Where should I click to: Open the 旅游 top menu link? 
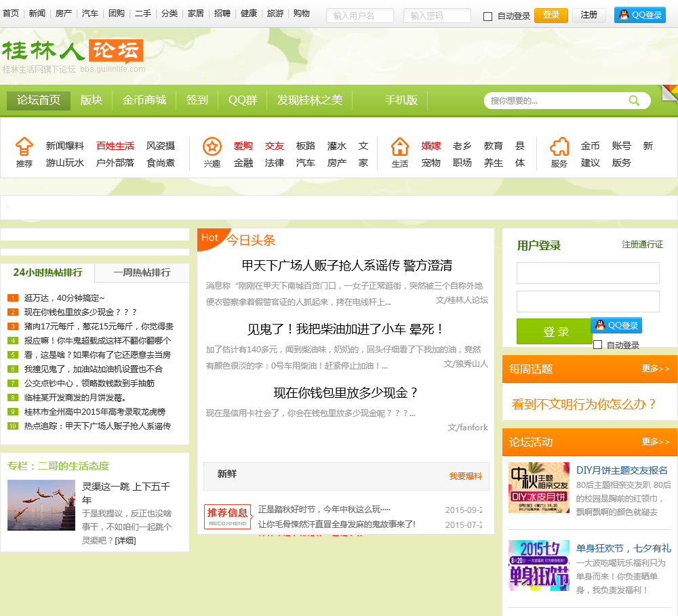275,14
